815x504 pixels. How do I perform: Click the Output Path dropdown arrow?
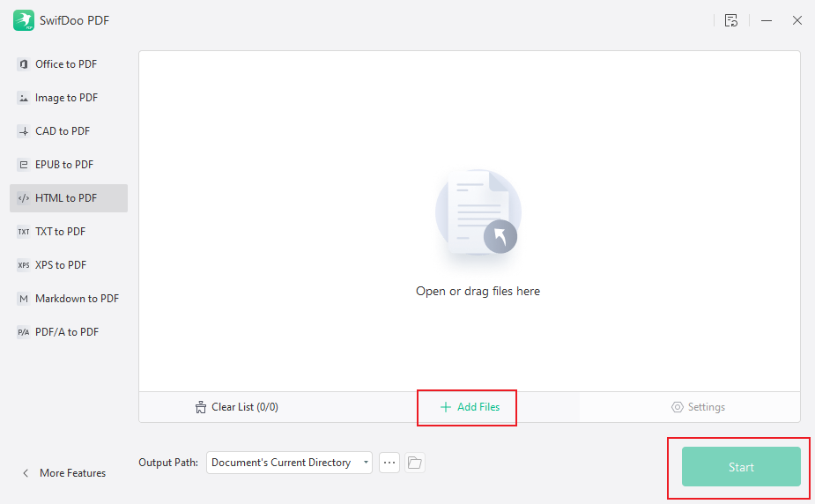point(366,463)
